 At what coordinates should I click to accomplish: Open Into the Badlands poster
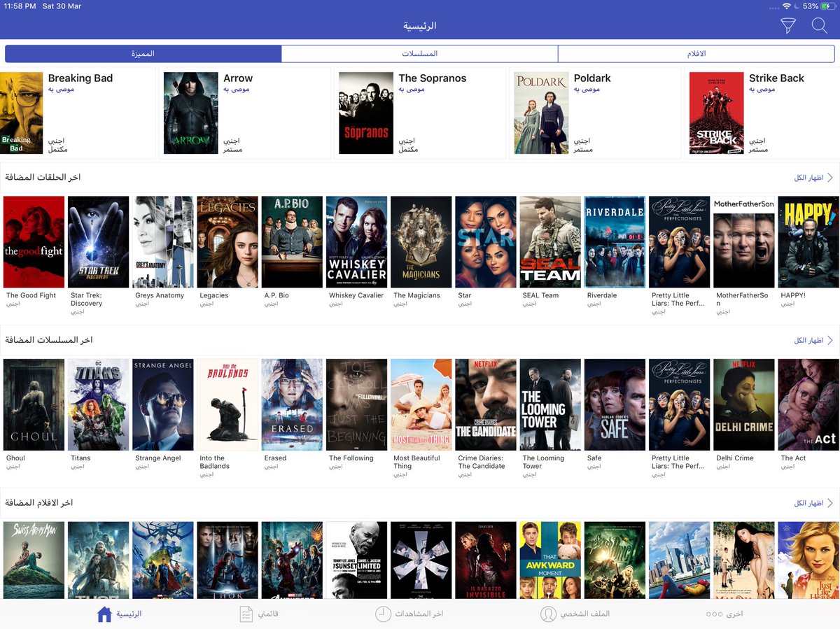point(227,405)
